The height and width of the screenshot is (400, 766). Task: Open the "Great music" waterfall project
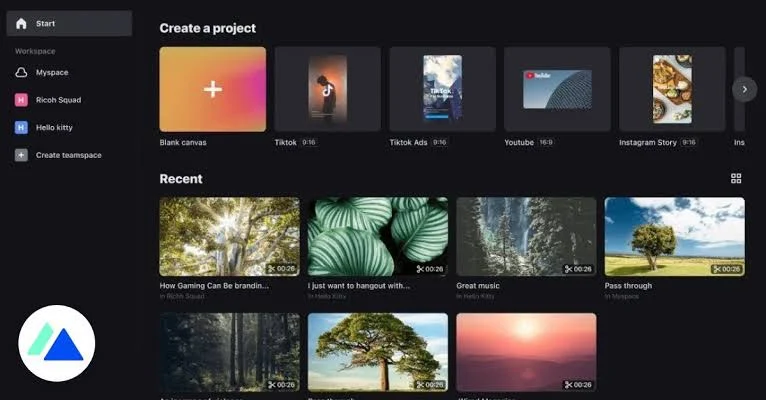pos(526,236)
